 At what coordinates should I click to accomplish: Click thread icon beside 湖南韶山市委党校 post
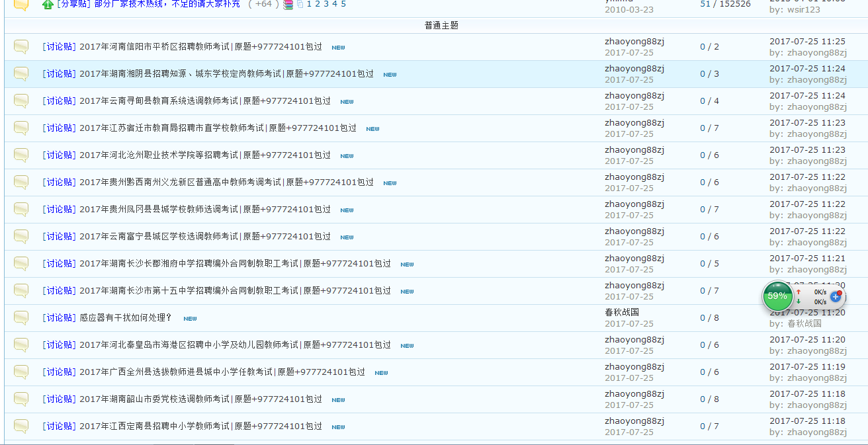(x=21, y=399)
